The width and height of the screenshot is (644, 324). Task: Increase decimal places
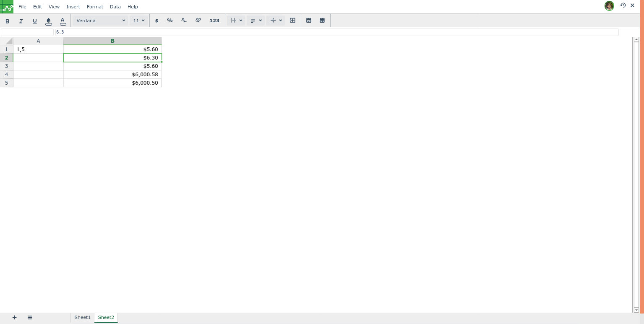pyautogui.click(x=198, y=21)
